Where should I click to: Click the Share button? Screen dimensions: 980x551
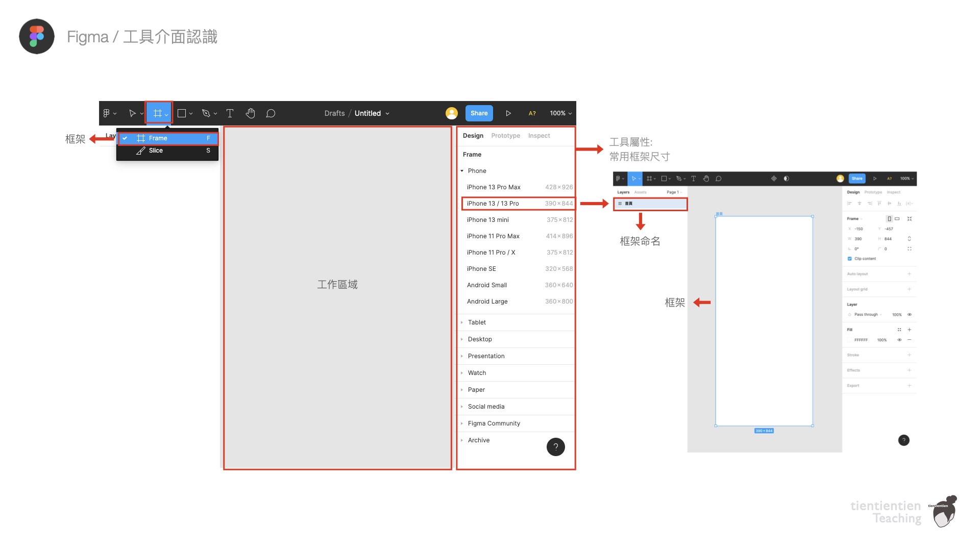pyautogui.click(x=478, y=113)
